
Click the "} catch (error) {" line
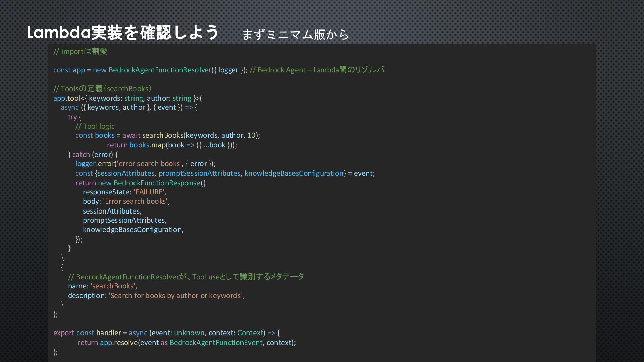click(x=93, y=155)
